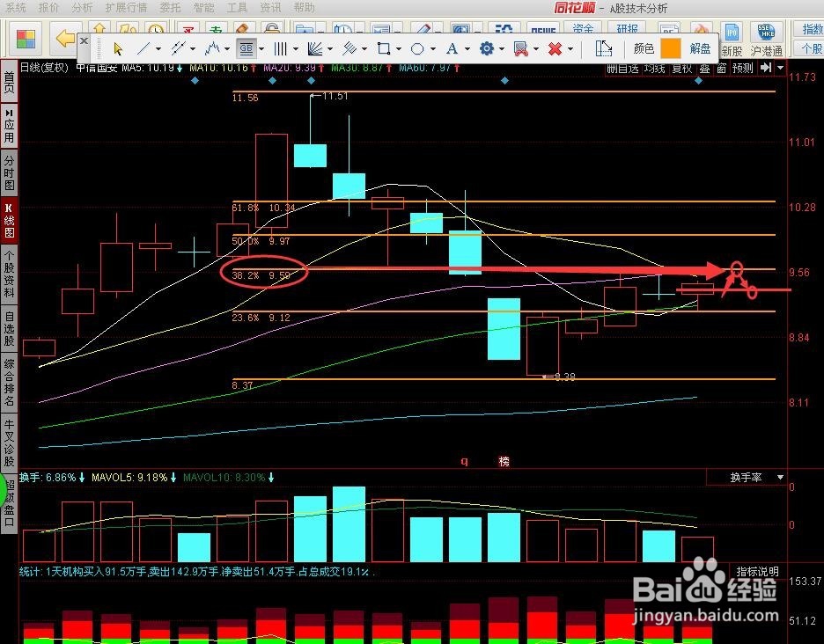Select the vertical period lines tool
The image size is (824, 644).
(280, 49)
